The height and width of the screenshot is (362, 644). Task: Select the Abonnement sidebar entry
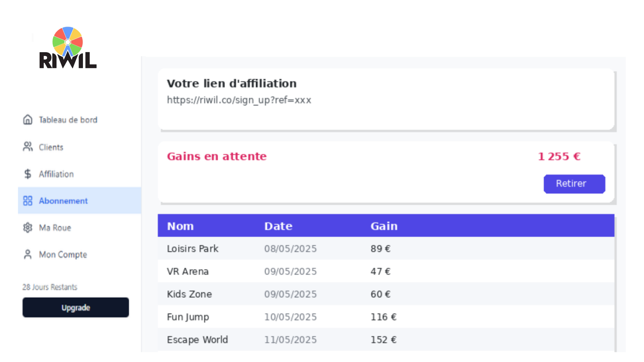click(x=63, y=201)
